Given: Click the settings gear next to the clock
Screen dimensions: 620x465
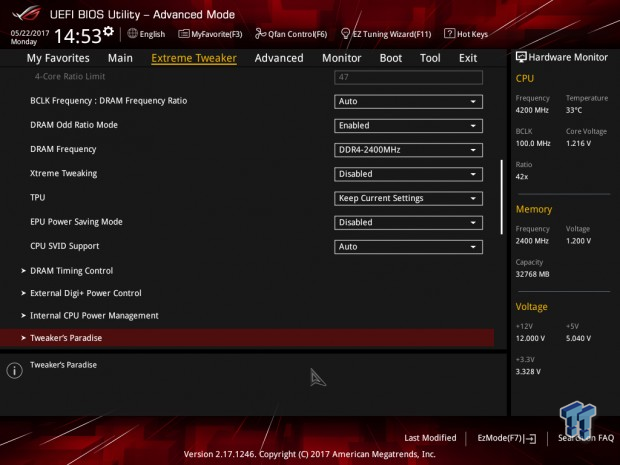Looking at the screenshot, I should 109,31.
